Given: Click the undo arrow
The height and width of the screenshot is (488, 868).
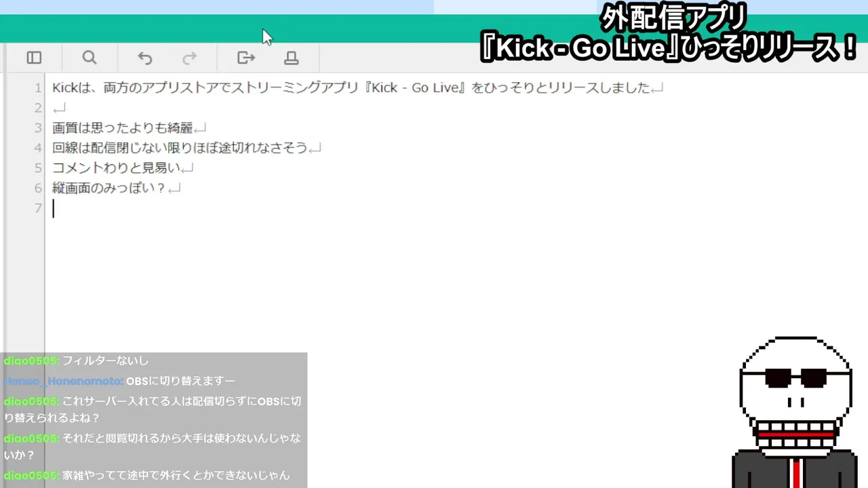Looking at the screenshot, I should pos(145,58).
